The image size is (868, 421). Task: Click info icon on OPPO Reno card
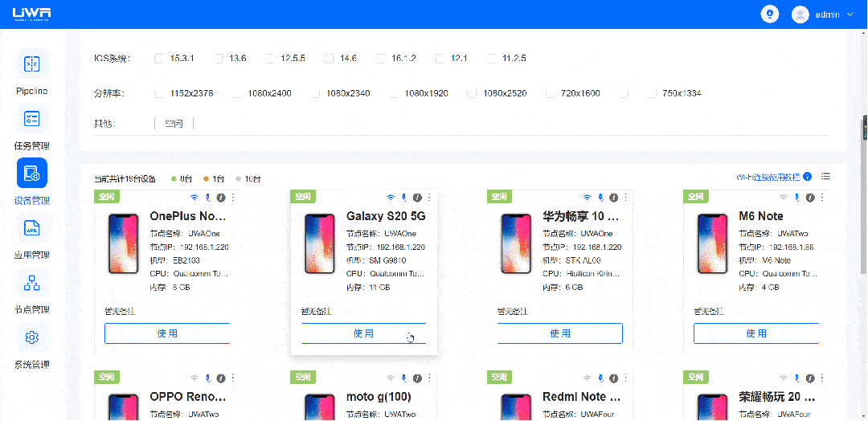221,378
